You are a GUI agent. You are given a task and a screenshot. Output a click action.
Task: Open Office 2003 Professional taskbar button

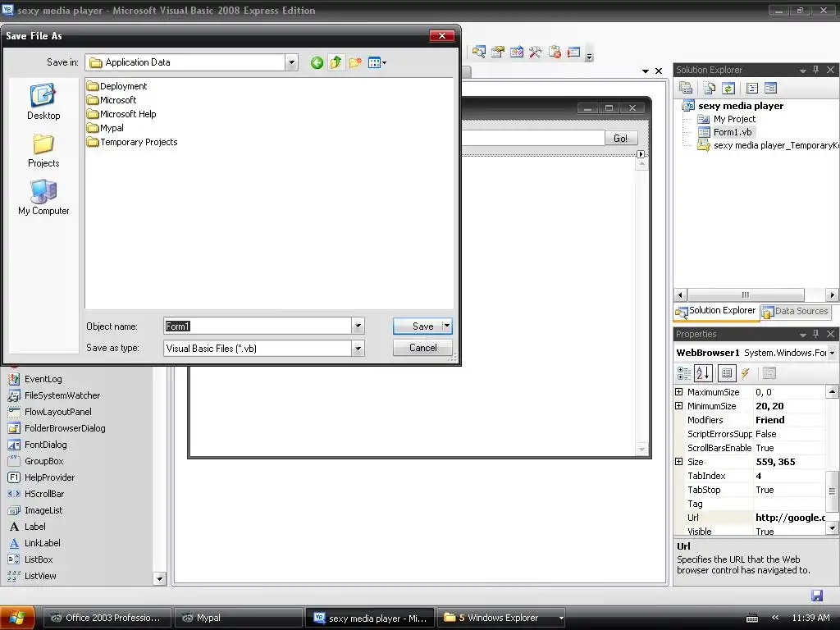[x=107, y=618]
